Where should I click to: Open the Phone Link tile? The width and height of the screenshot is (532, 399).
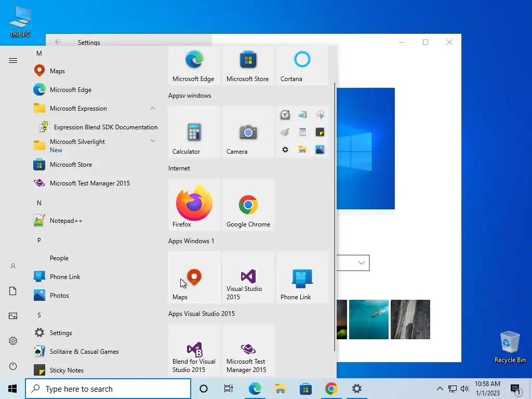click(302, 277)
